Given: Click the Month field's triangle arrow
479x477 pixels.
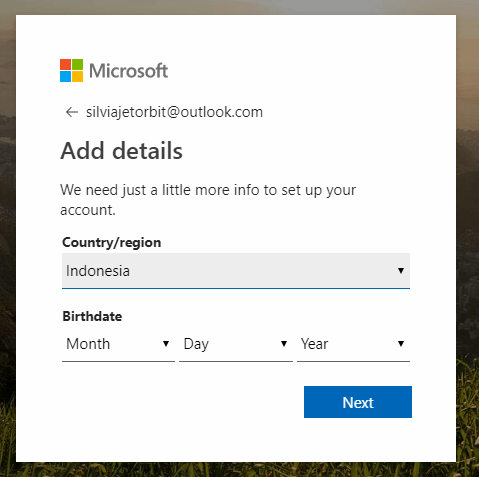Looking at the screenshot, I should (166, 343).
